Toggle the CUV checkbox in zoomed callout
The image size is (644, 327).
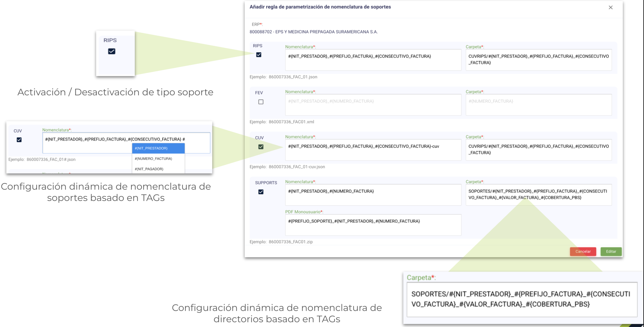click(19, 140)
